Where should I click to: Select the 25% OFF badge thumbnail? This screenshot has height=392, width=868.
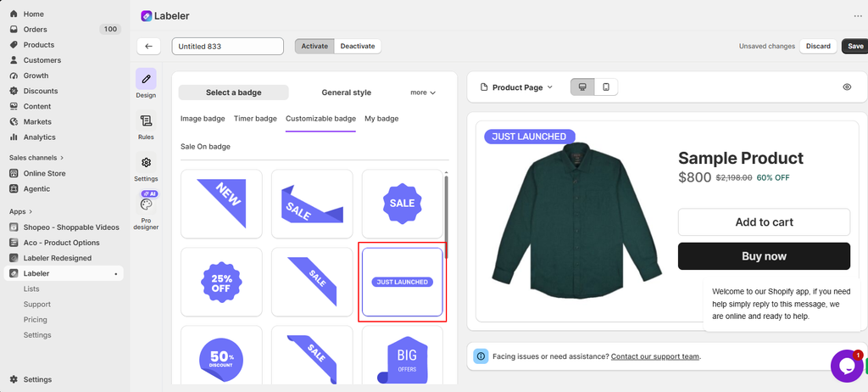[x=221, y=282]
